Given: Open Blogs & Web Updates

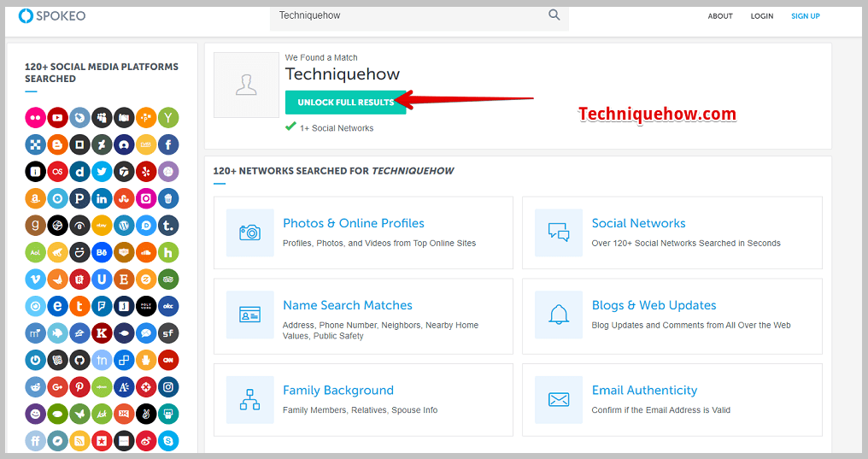Looking at the screenshot, I should (x=672, y=316).
